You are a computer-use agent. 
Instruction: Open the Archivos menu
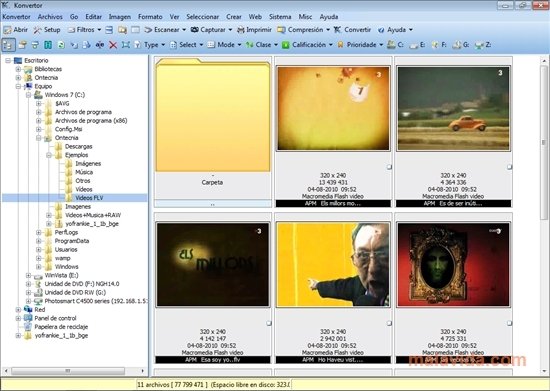pos(50,17)
